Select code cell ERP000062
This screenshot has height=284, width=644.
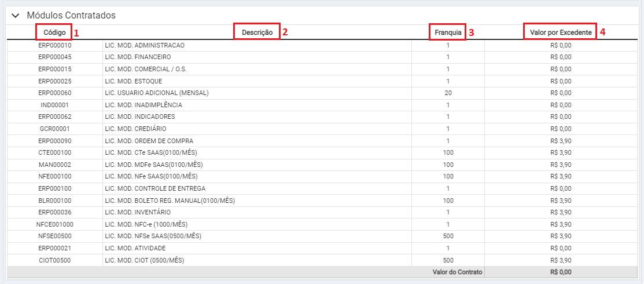point(54,116)
